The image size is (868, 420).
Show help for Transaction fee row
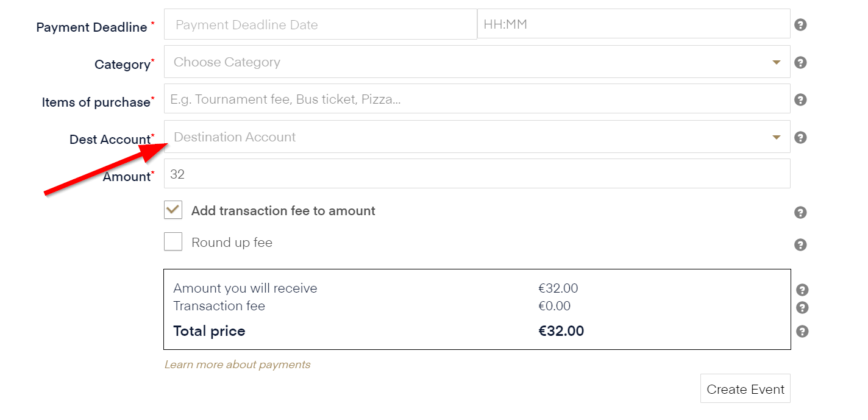[802, 307]
